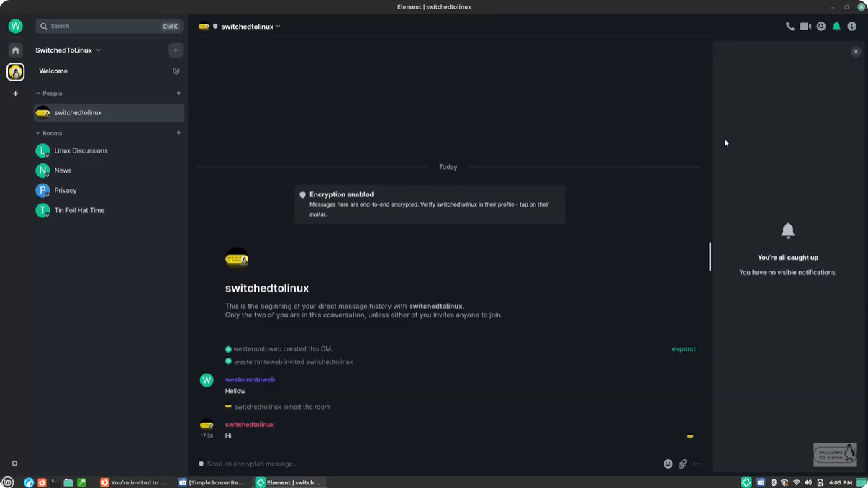Open Wi-Fi network tray icon

pyautogui.click(x=797, y=482)
